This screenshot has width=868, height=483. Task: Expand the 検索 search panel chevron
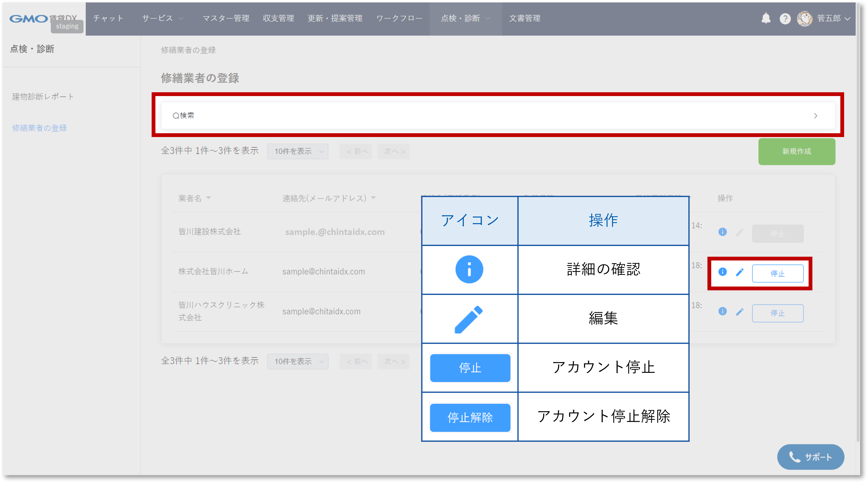[x=815, y=116]
